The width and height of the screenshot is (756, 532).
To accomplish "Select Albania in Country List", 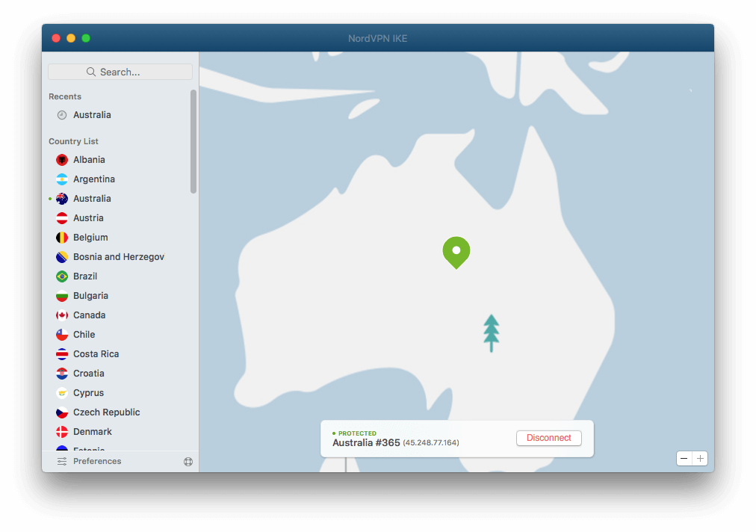I will (x=89, y=160).
